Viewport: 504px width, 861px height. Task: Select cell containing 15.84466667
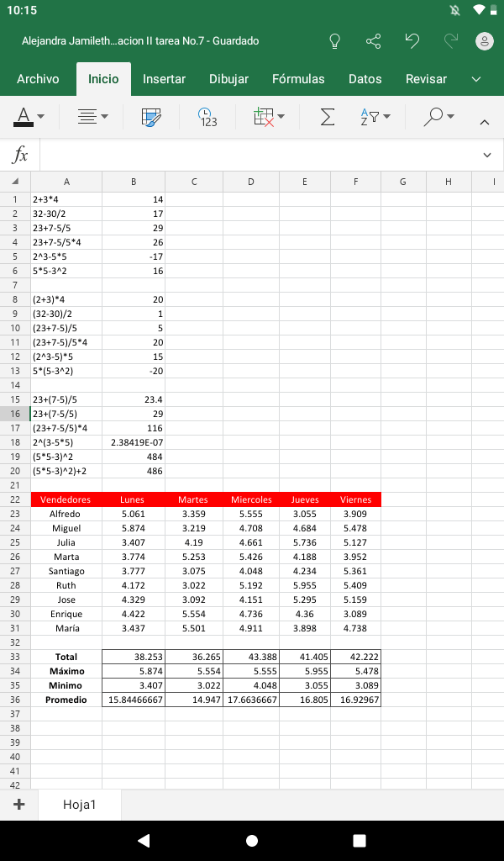(134, 700)
